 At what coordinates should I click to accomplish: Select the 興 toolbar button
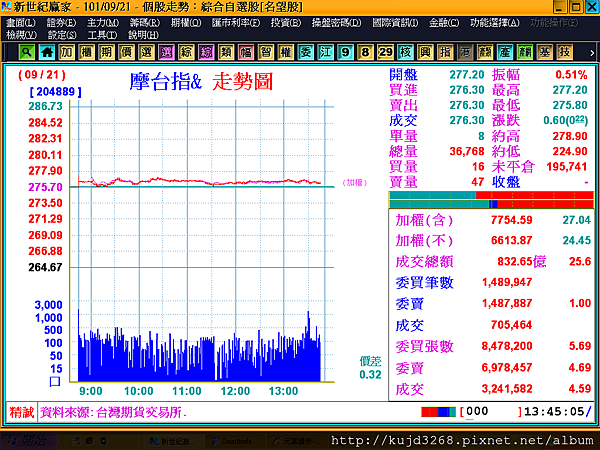point(425,52)
